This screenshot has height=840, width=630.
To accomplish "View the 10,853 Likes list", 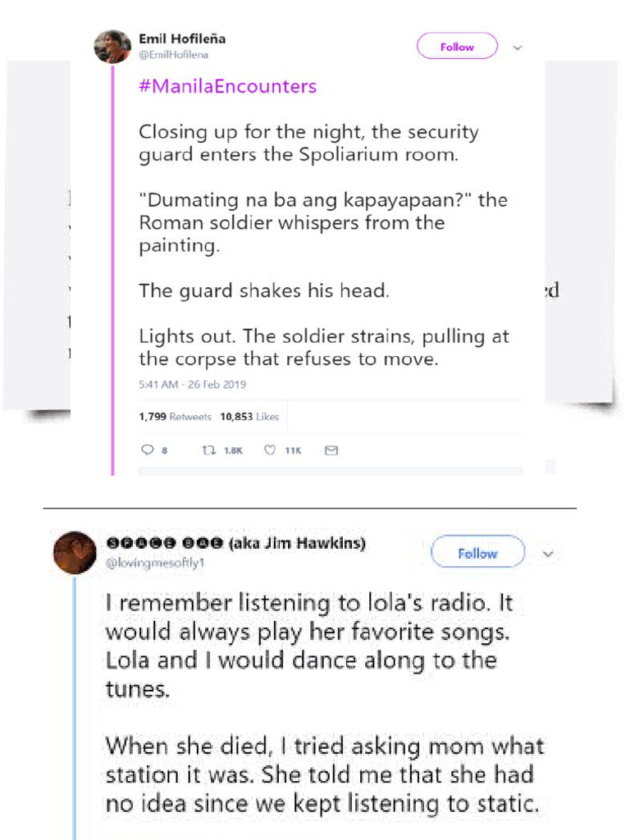I will coord(249,417).
